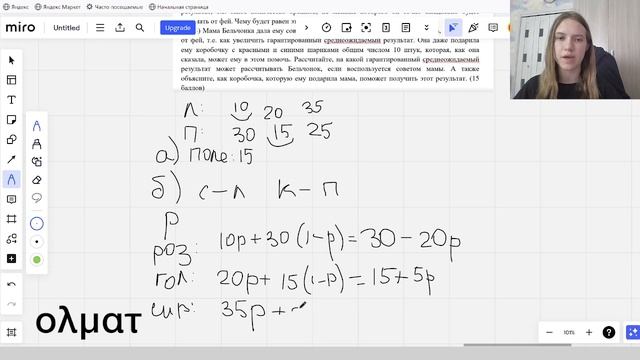Image resolution: width=640 pixels, height=360 pixels.
Task: Open the main hamburger menu
Action: point(100,28)
